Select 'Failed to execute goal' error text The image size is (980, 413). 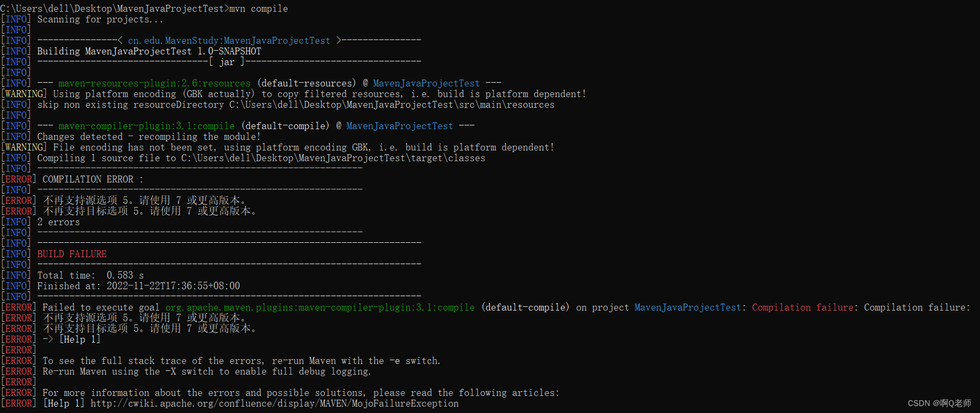pyautogui.click(x=101, y=307)
